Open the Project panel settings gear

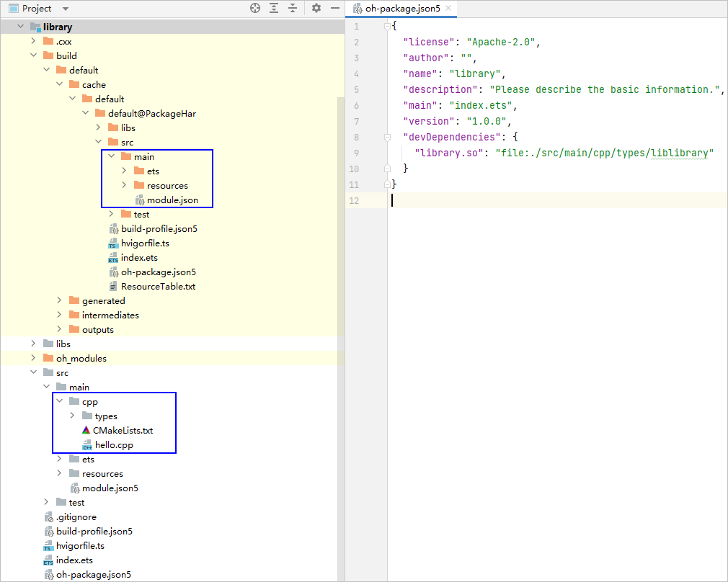[316, 8]
